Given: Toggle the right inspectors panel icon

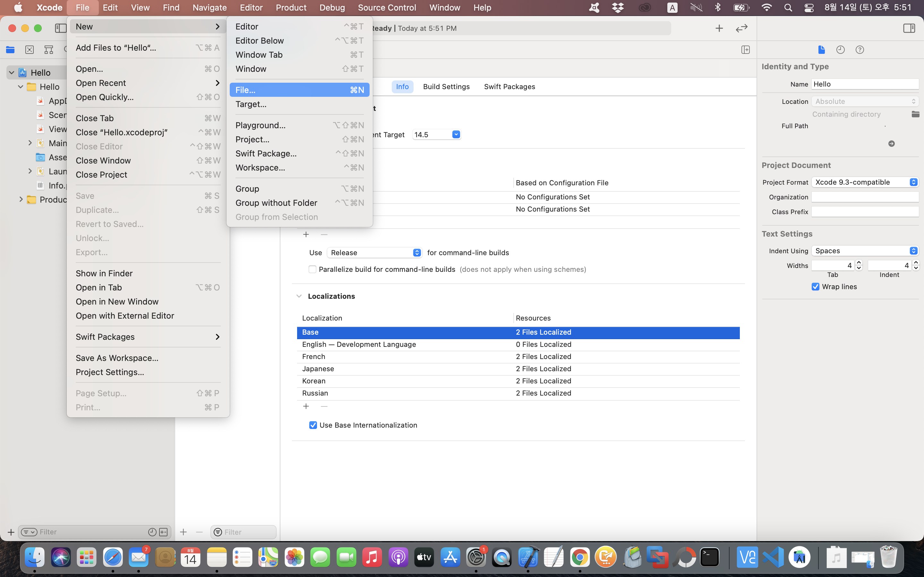Looking at the screenshot, I should (909, 28).
